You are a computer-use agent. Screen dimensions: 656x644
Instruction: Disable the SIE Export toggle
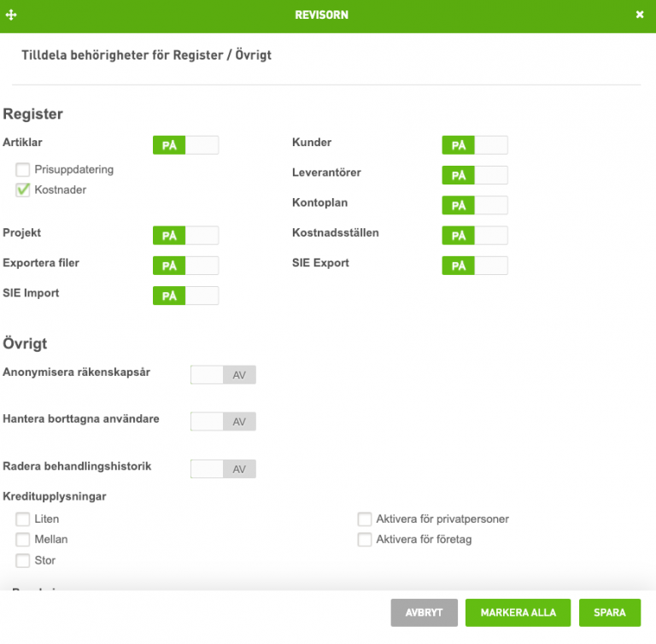click(x=474, y=265)
